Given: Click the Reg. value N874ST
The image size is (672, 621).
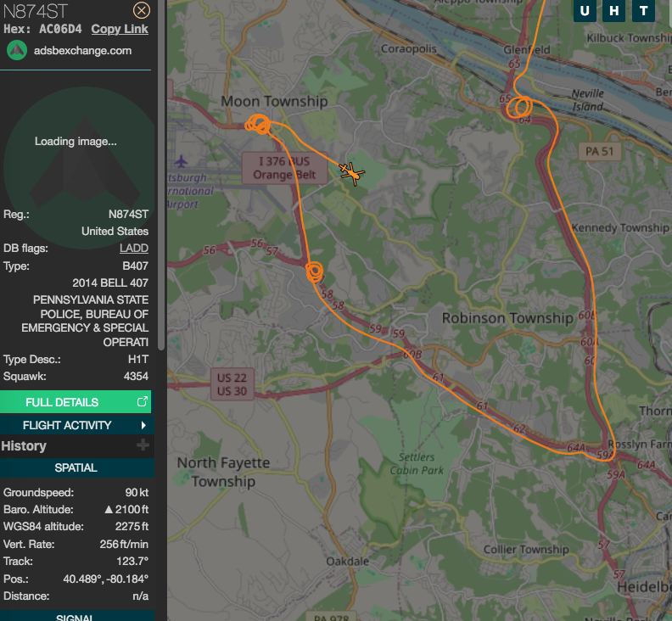Looking at the screenshot, I should coord(129,215).
